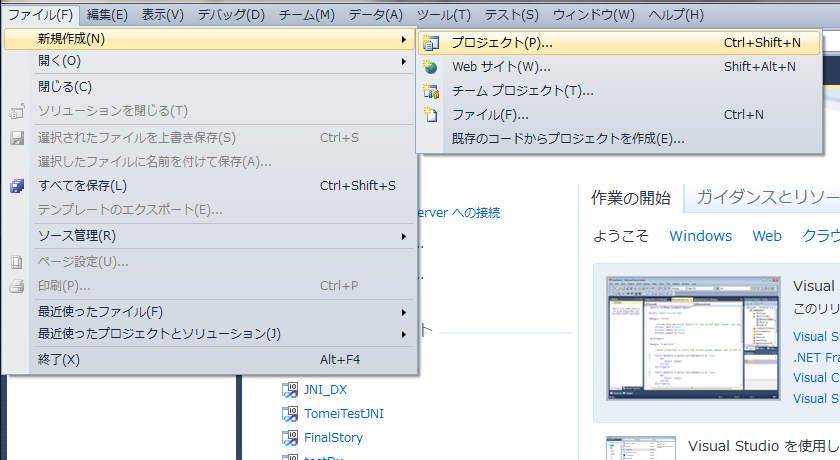Select 既存のコードからプロジェクトを作成(E)...
Viewport: 840px width, 460px height.
619,139
